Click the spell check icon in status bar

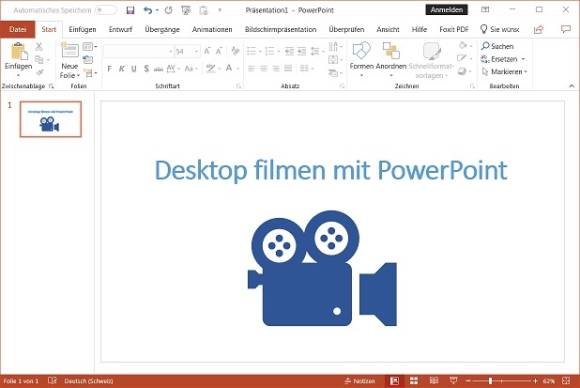pos(52,381)
